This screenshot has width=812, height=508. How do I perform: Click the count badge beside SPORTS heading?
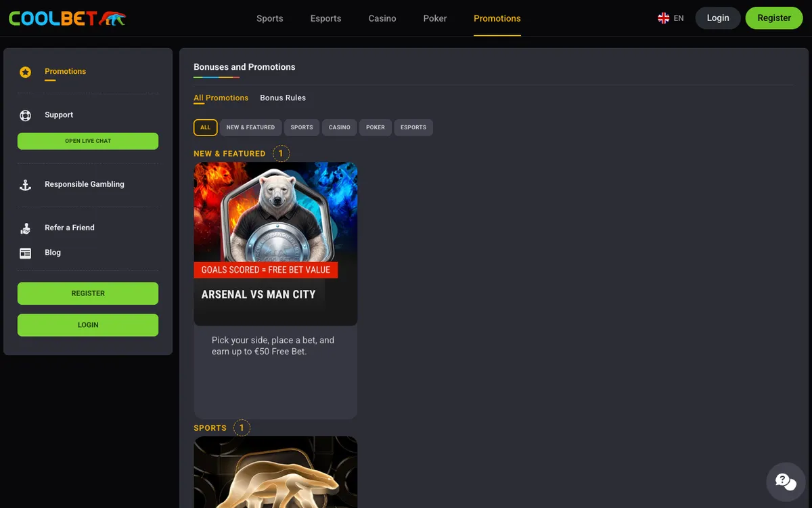(242, 428)
